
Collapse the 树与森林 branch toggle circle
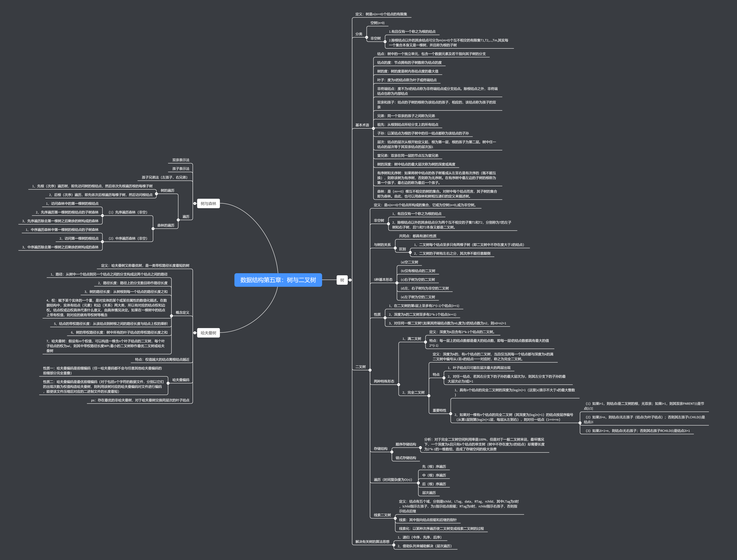(195, 203)
